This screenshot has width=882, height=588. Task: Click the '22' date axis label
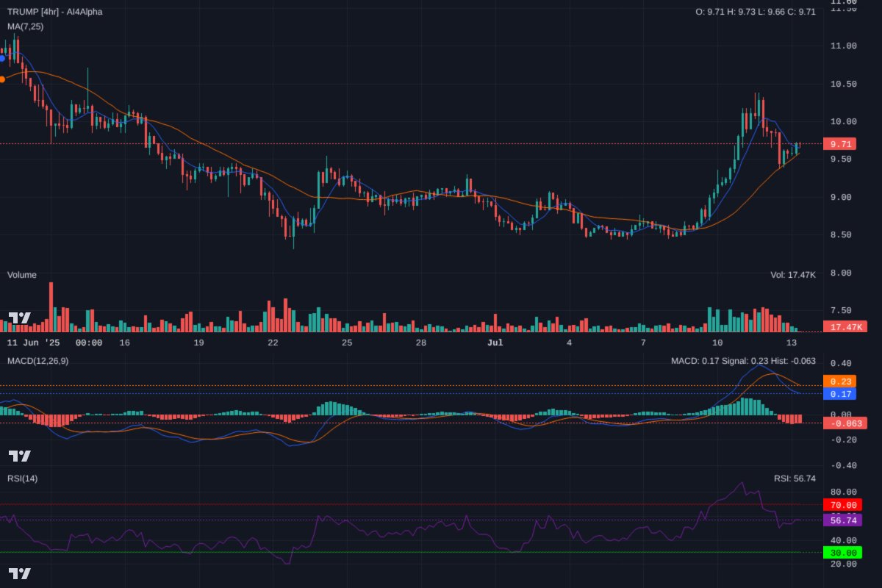click(273, 343)
